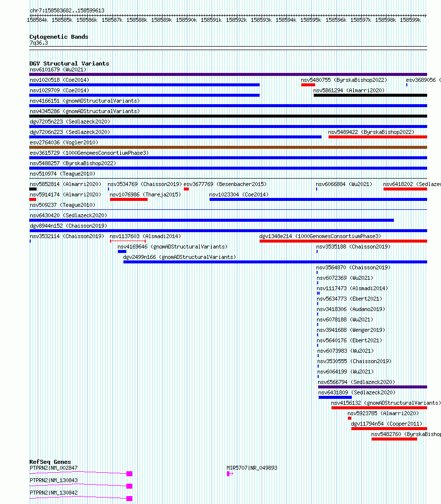Select the nsv5480755 (ByrskaBishop2022) label

(344, 80)
